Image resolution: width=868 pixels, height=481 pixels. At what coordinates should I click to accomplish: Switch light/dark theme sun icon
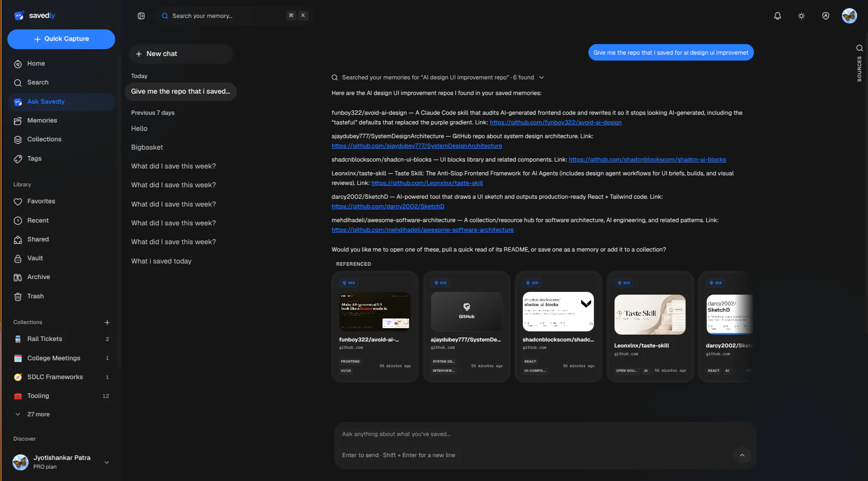(x=802, y=16)
